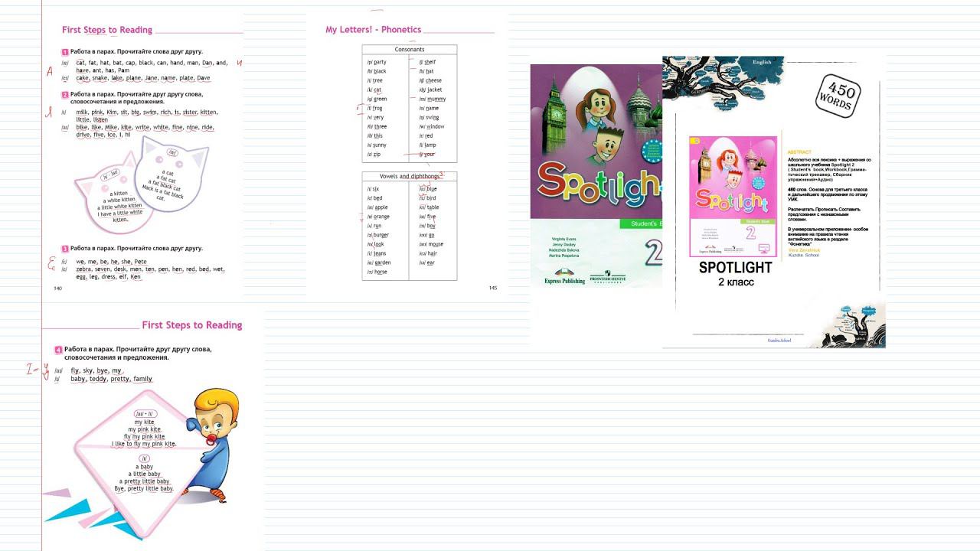Click the word "green" in the Consonants table
The width and height of the screenshot is (980, 551).
380,99
